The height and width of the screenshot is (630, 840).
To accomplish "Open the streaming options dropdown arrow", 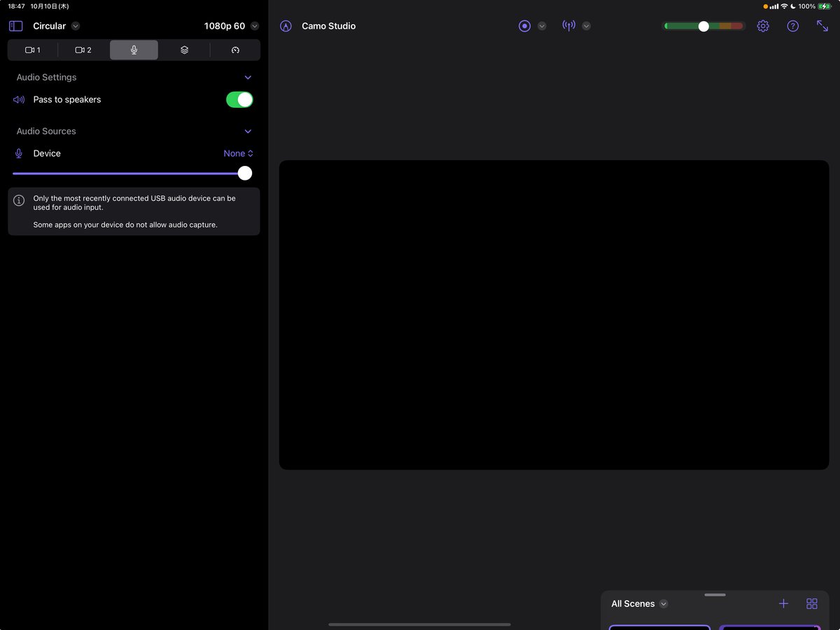I will 587,26.
